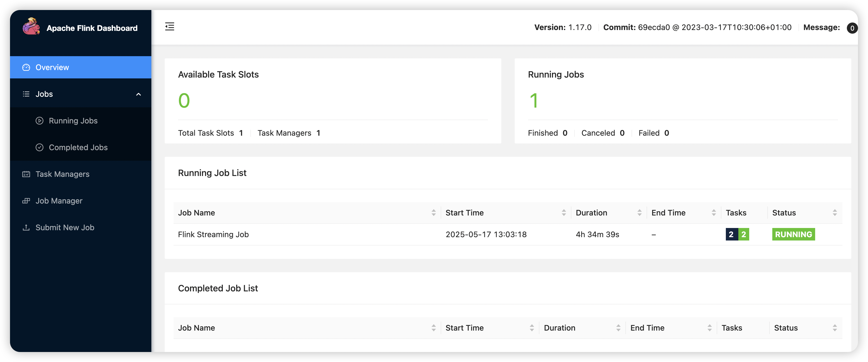Viewport: 868px width, 362px height.
Task: Click the finished tasks count badge
Action: [x=744, y=234]
